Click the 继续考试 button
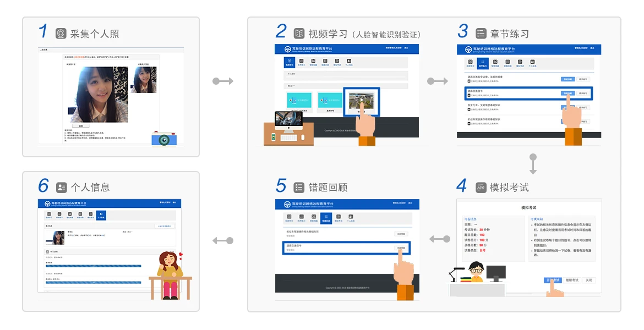This screenshot has height=330, width=644. pos(572,280)
